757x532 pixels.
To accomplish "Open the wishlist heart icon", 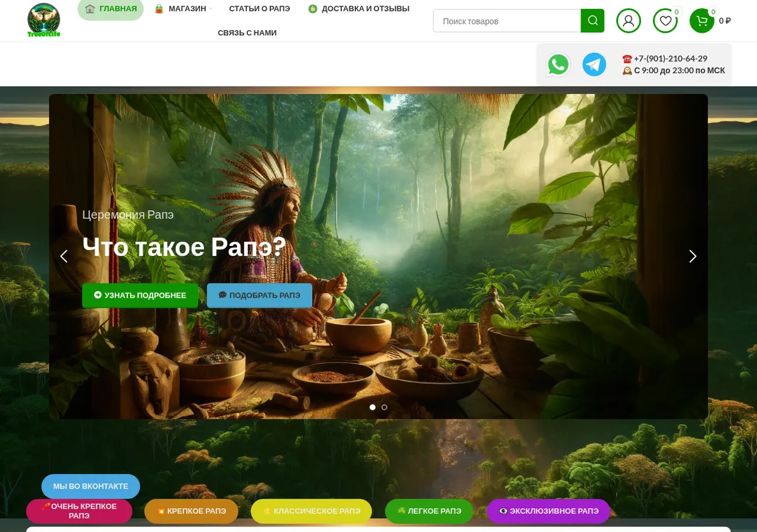I will (x=665, y=21).
